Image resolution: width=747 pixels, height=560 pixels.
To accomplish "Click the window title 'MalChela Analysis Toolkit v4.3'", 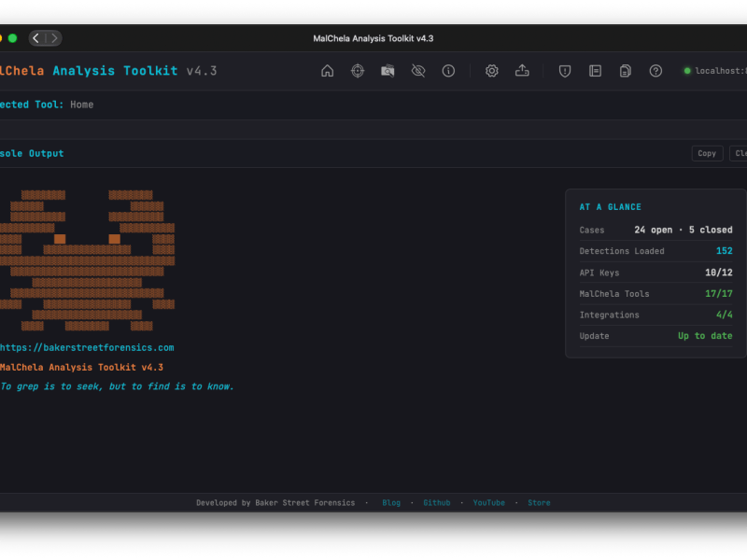I will [373, 38].
